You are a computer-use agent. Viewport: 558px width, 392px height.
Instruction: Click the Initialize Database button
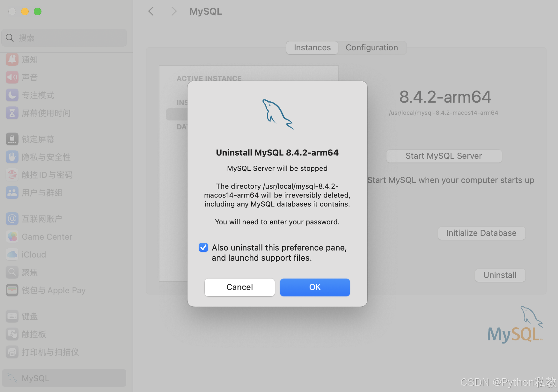point(481,233)
